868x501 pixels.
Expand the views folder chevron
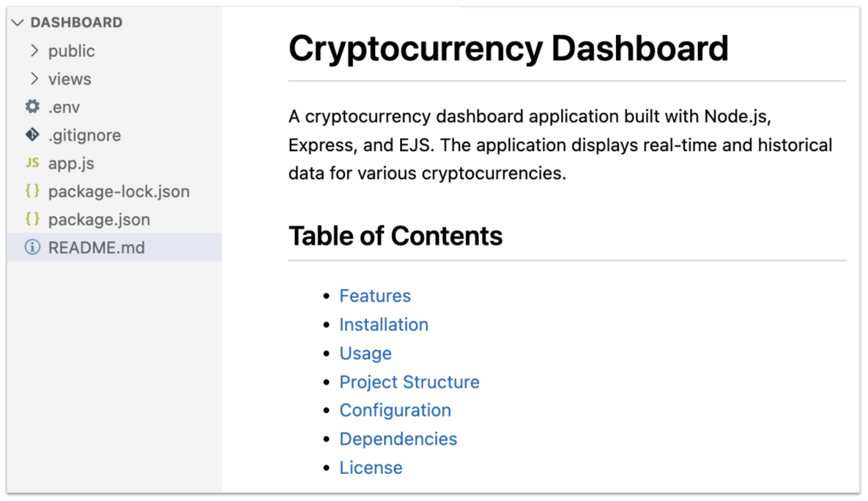point(34,79)
